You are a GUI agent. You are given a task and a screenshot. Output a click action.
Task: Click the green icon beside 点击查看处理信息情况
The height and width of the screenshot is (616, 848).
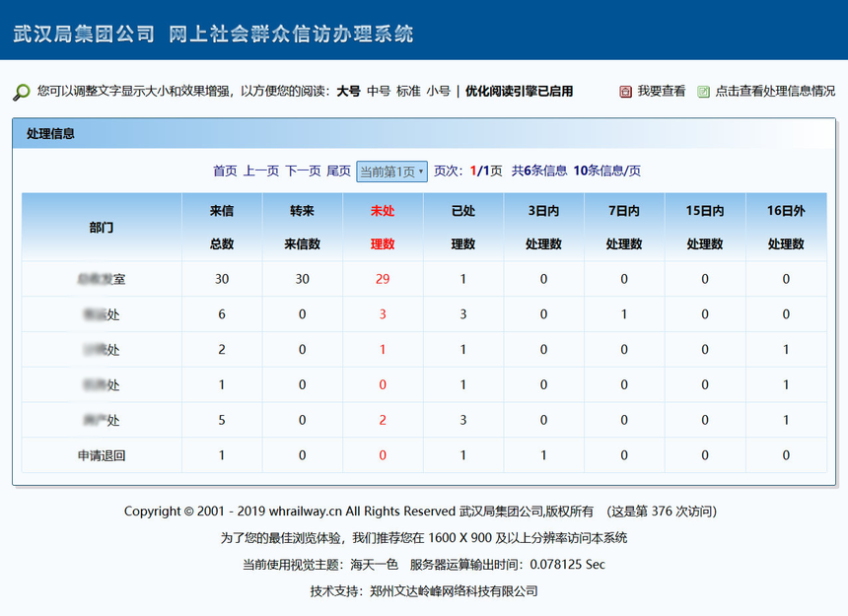coord(703,92)
